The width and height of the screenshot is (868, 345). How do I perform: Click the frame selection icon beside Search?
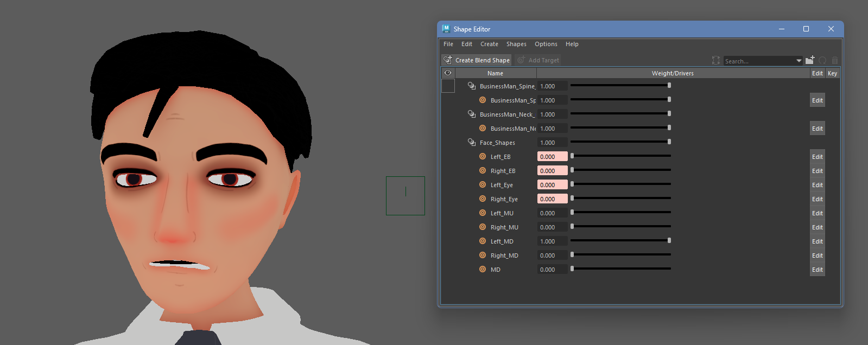click(x=716, y=60)
